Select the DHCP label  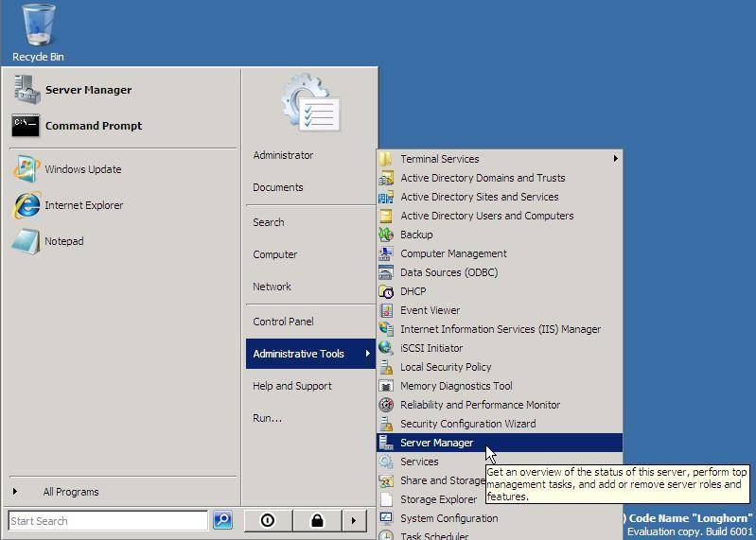click(x=413, y=291)
